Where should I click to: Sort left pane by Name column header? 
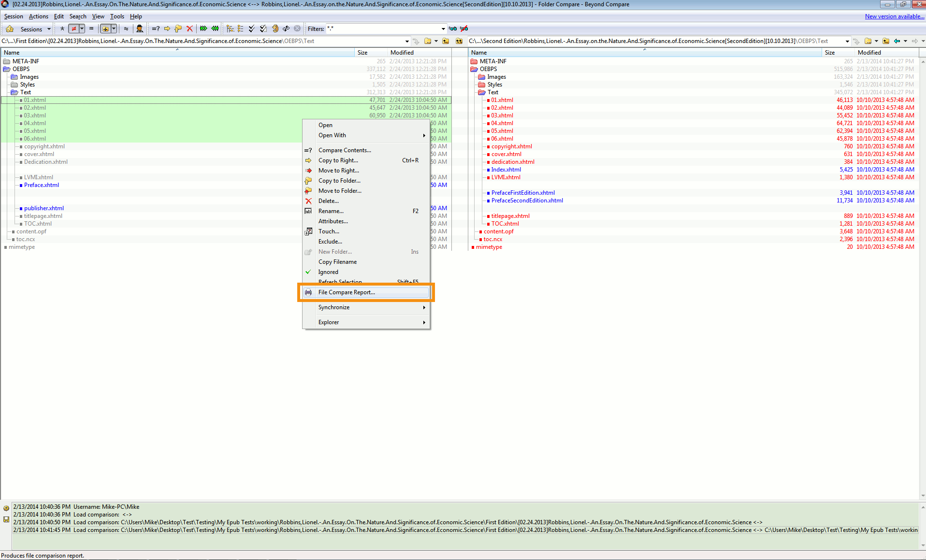pos(177,53)
